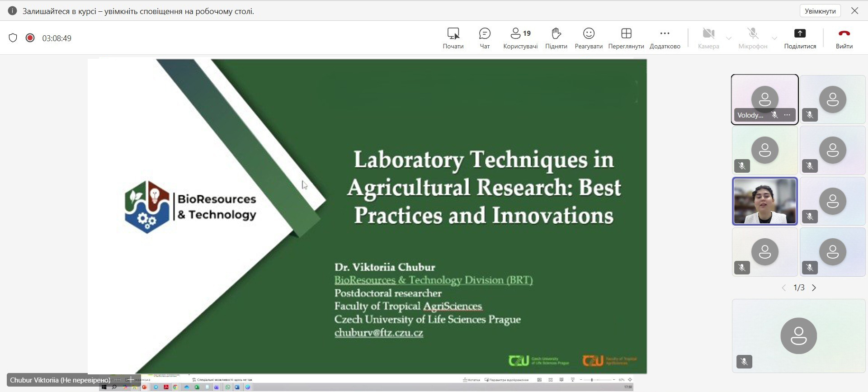Toggle the camera (Камера) on
The image size is (868, 392).
coord(708,38)
